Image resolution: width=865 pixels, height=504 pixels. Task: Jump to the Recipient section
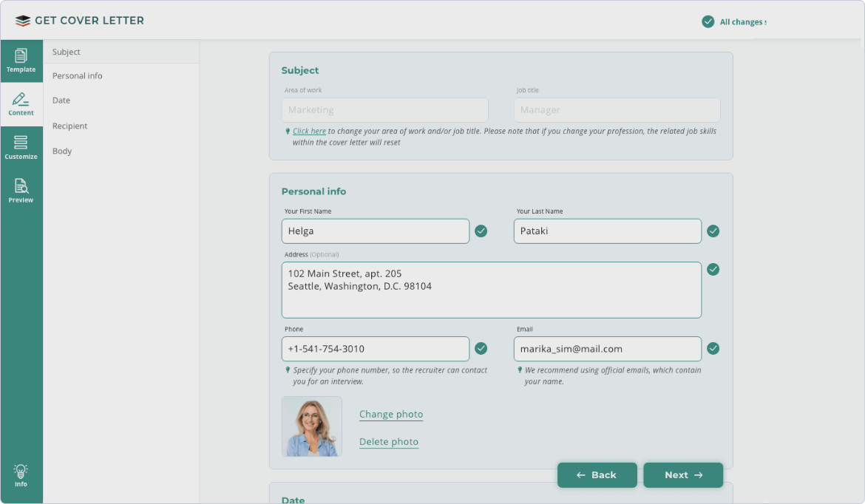[x=70, y=126]
